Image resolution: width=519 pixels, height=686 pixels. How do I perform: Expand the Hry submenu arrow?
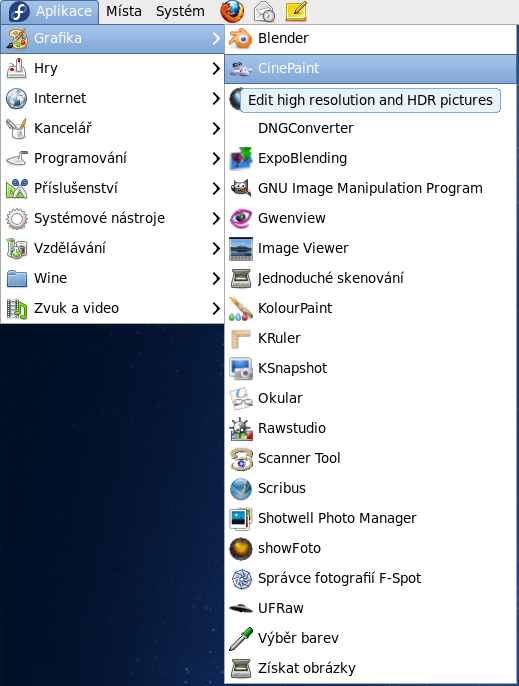pyautogui.click(x=216, y=68)
